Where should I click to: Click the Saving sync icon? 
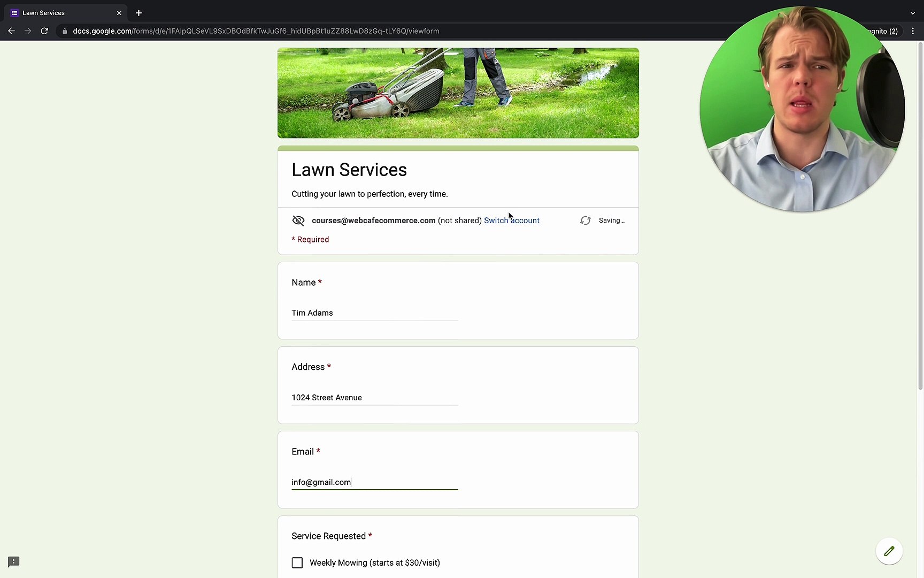point(586,220)
